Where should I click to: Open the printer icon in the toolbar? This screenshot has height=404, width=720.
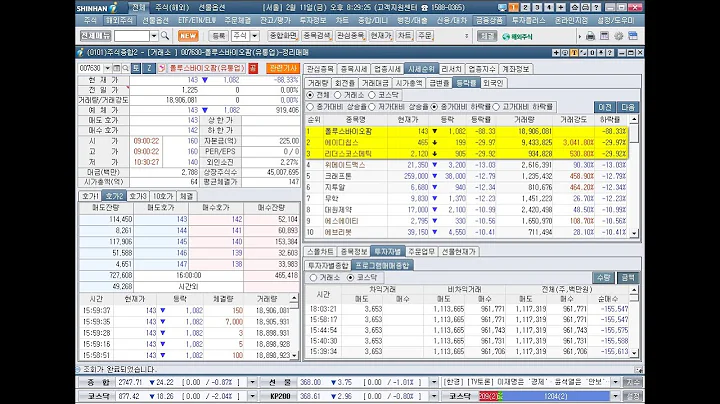click(591, 36)
